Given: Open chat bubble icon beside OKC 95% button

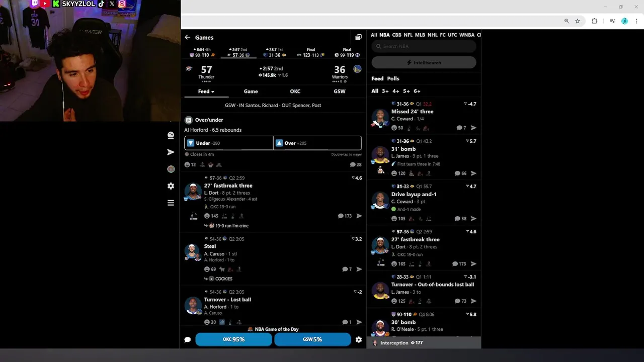Looking at the screenshot, I should coord(188,339).
